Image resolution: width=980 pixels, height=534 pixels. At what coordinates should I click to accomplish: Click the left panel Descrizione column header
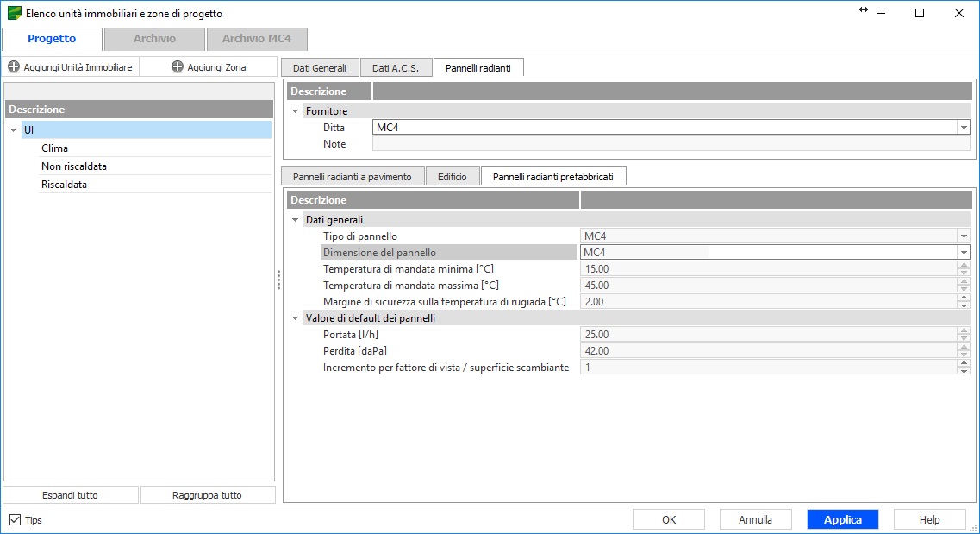click(x=140, y=109)
